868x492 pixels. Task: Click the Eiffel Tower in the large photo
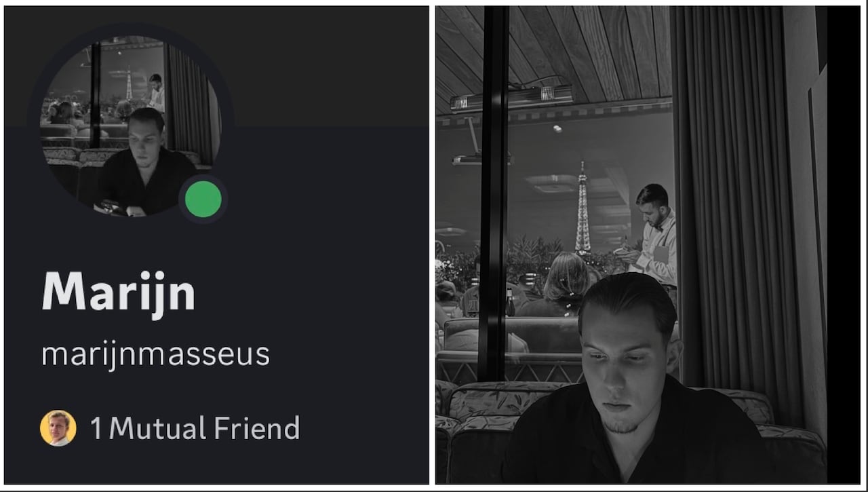point(583,208)
